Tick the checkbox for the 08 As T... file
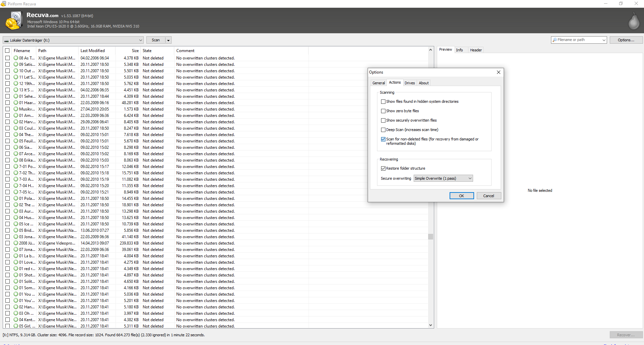The image size is (644, 345). (7, 58)
